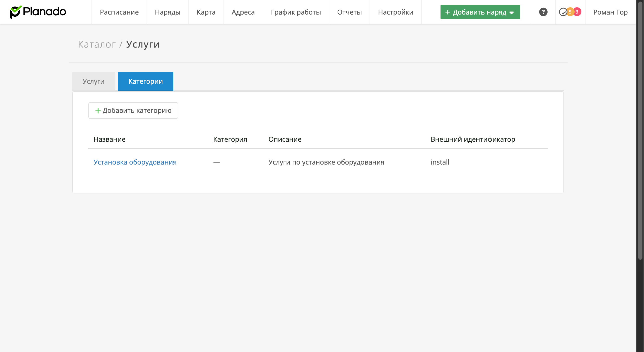
Task: Click the orange notification badge 5
Action: (x=570, y=12)
